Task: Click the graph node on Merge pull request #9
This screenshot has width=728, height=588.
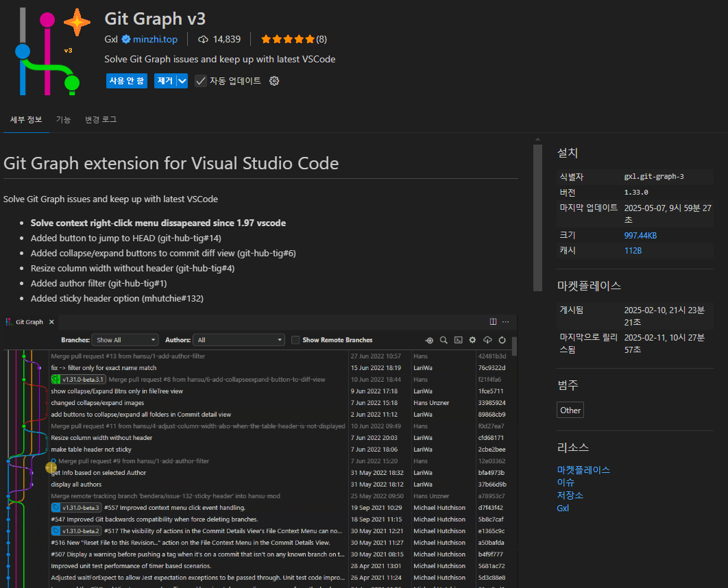Action: pos(53,461)
